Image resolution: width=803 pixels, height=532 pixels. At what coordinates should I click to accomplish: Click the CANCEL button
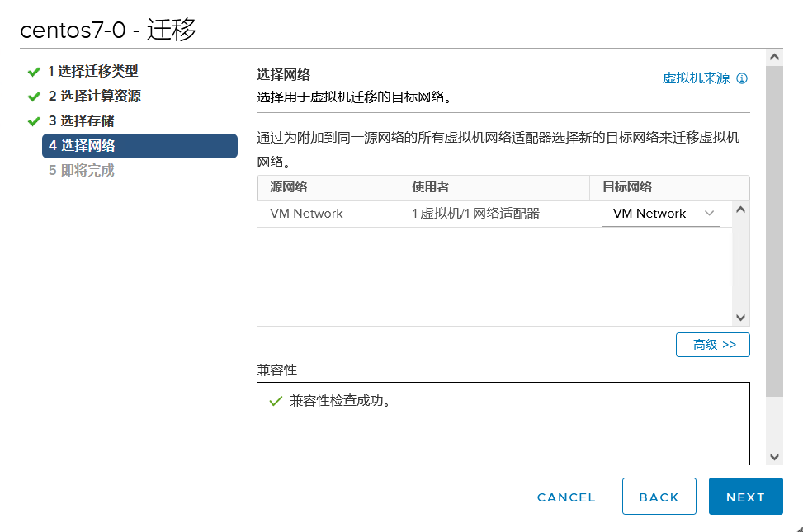tap(566, 497)
